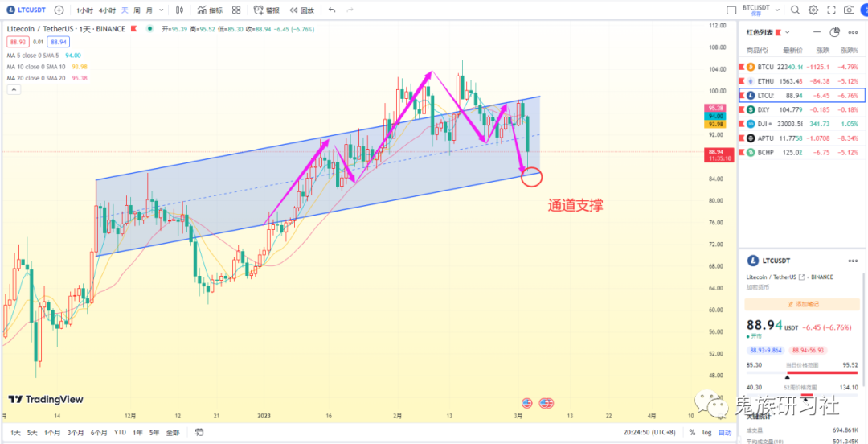Select the MA 20 indicator legend
This screenshot has width=868, height=444.
coord(47,78)
